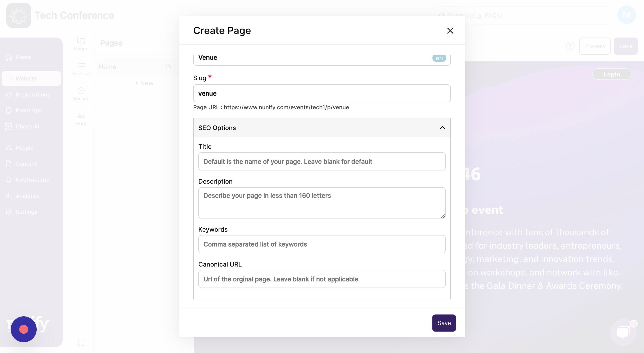Click the Slug input field
This screenshot has width=644, height=353.
[322, 93]
